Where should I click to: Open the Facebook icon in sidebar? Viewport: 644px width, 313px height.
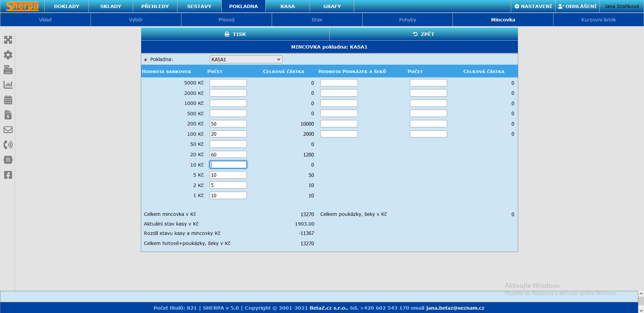[8, 175]
